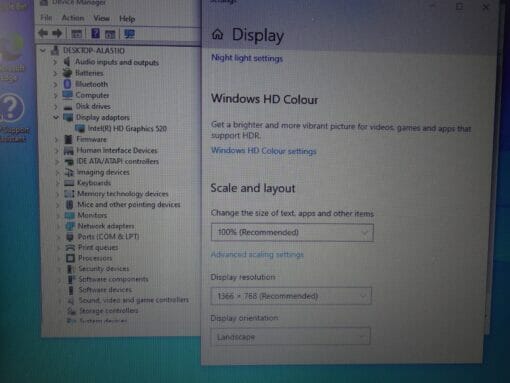The image size is (510, 383).
Task: Select Storage controllers row
Action: coord(108,311)
